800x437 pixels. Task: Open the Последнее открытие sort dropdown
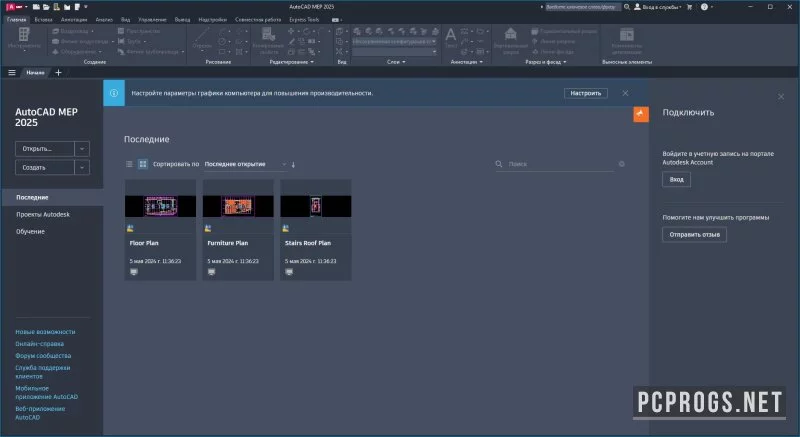[x=245, y=164]
